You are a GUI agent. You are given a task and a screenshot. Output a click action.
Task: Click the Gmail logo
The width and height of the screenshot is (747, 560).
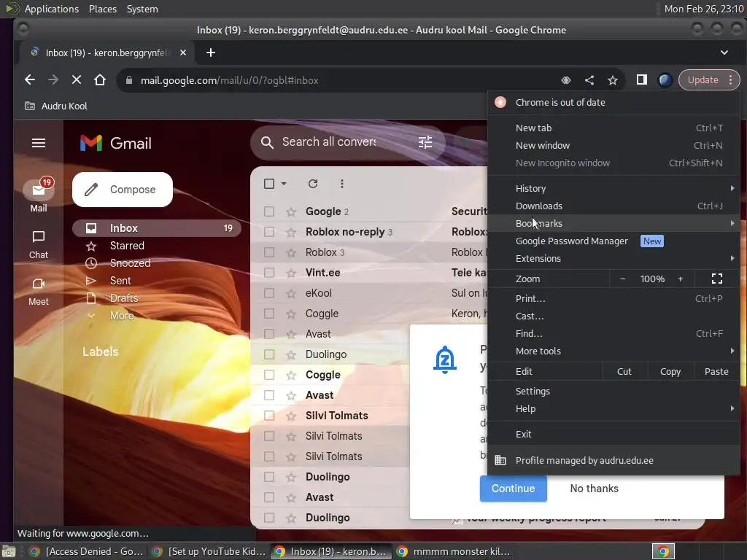click(116, 143)
